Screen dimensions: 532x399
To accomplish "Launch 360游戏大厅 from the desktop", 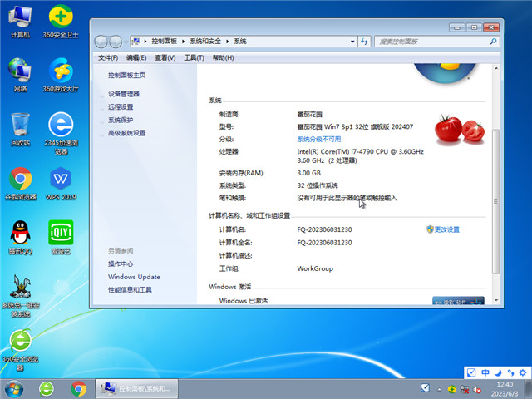I will point(61,75).
